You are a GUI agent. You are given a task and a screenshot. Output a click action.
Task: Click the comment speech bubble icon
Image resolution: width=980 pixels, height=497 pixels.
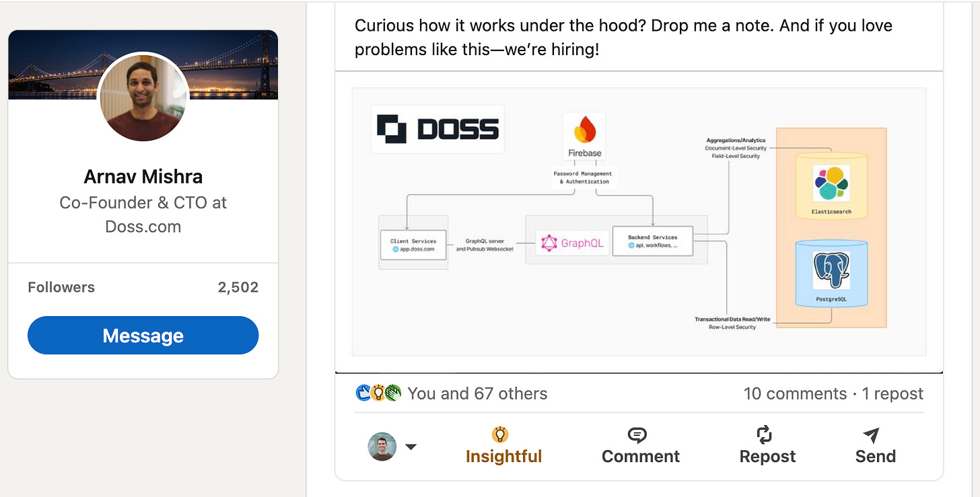point(637,435)
